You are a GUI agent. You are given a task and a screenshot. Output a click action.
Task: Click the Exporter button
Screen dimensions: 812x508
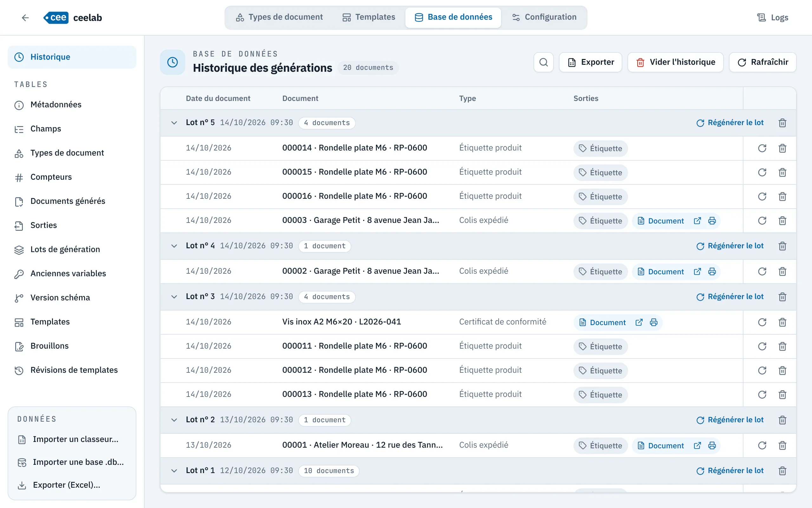(x=591, y=62)
